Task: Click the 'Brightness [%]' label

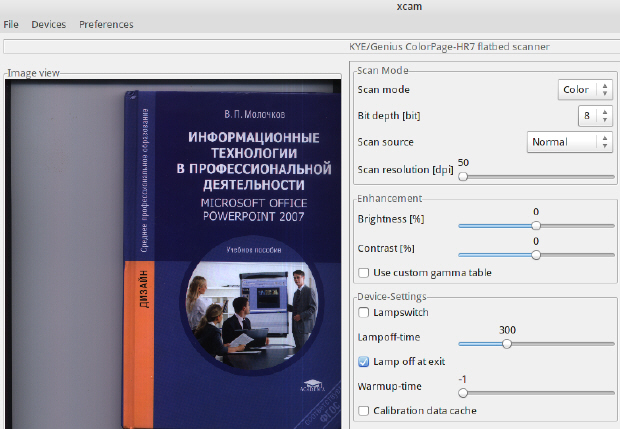Action: (x=391, y=219)
